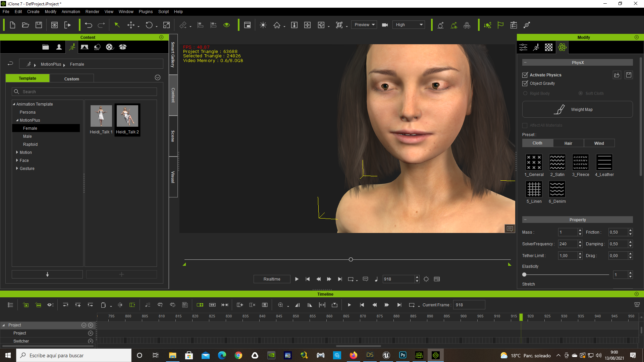Toggle Affect All Materials checkbox
The image size is (644, 362).
click(x=525, y=125)
